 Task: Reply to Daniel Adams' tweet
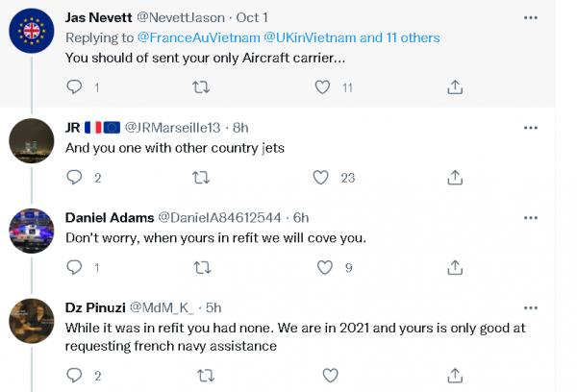[x=75, y=267]
